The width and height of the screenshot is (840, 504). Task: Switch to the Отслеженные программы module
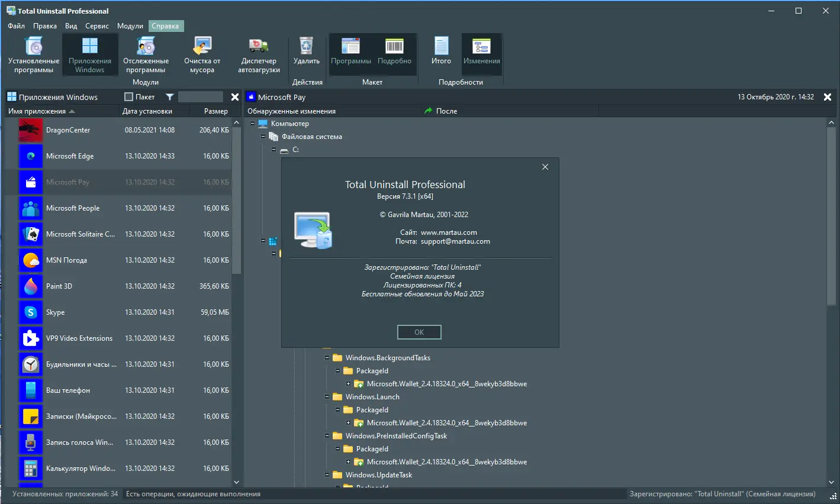[146, 54]
